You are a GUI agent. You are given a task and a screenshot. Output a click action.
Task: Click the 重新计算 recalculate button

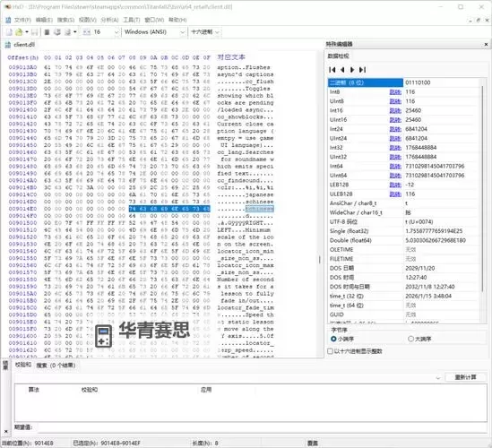[466, 377]
